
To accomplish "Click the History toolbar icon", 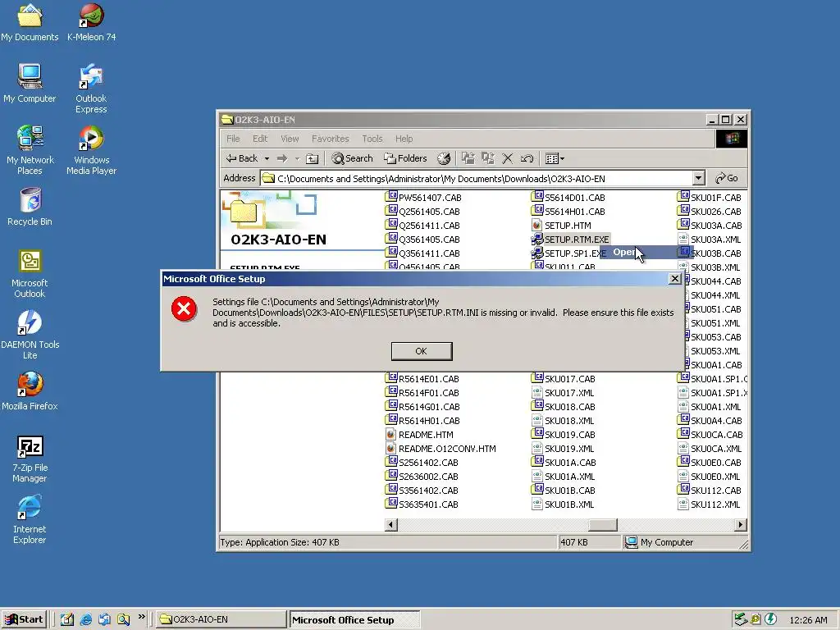I will click(444, 158).
